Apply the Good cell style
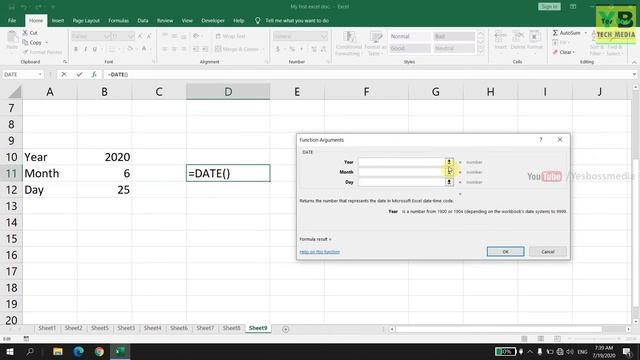Image resolution: width=640 pixels, height=360 pixels. pyautogui.click(x=410, y=48)
